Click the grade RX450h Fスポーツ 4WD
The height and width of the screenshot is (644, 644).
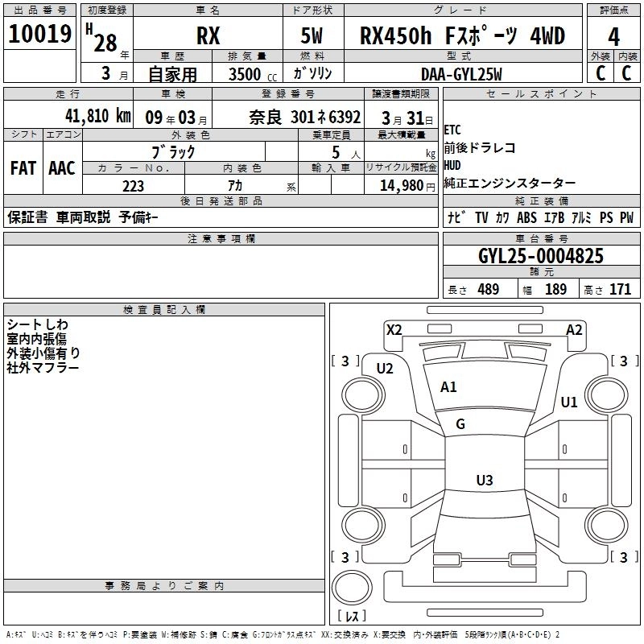462,36
